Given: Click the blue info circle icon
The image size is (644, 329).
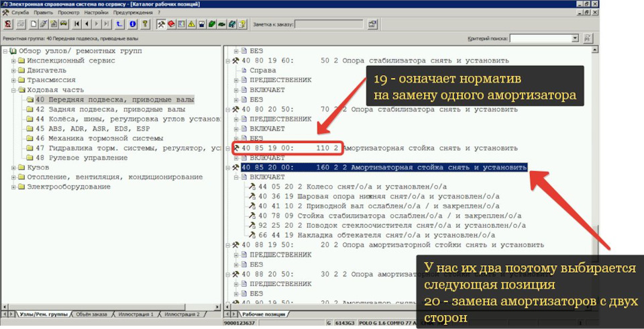Looking at the screenshot, I should point(132,24).
